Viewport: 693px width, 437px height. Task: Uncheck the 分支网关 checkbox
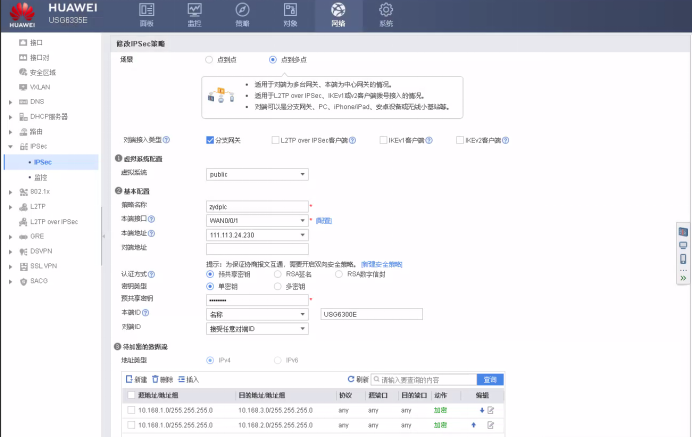tap(210, 140)
